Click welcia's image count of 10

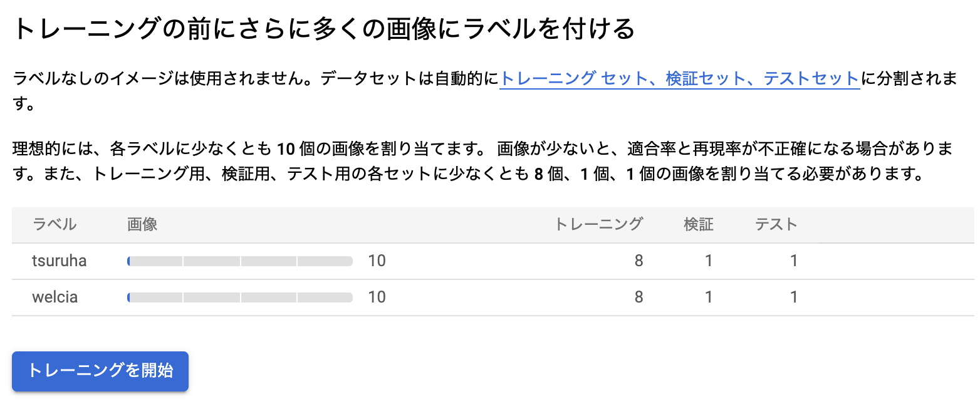coord(376,297)
